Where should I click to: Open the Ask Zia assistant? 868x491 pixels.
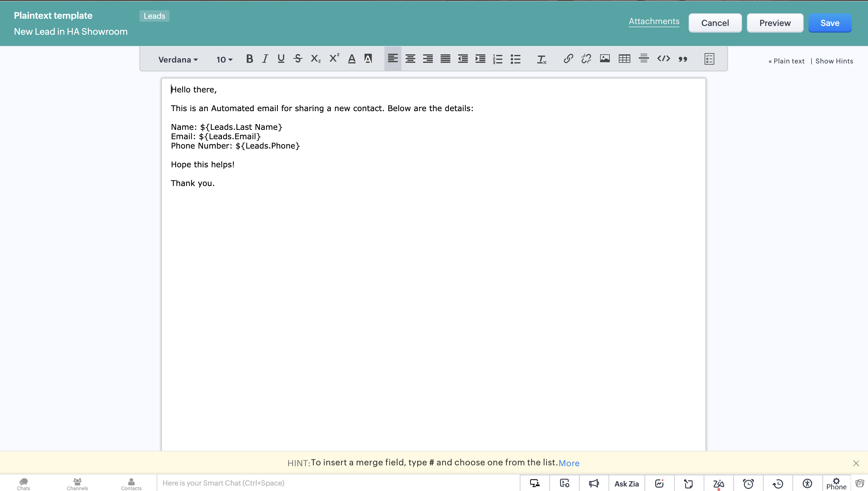pyautogui.click(x=627, y=483)
